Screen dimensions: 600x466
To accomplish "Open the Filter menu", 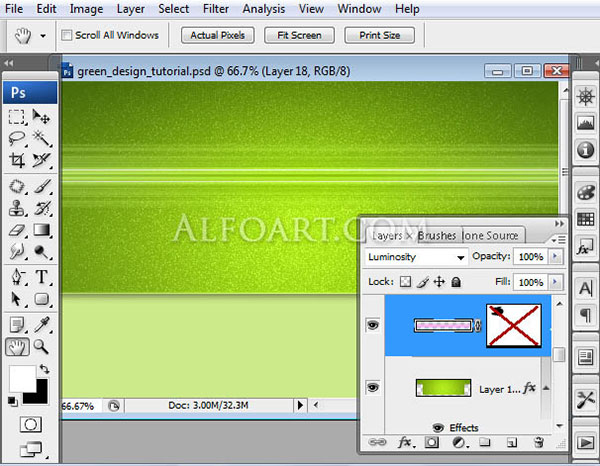I will [216, 9].
